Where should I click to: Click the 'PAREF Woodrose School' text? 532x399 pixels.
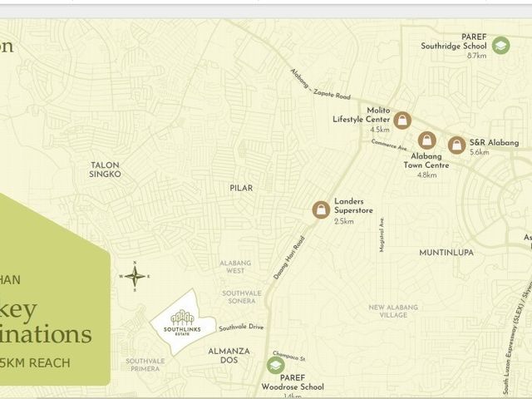293,382
